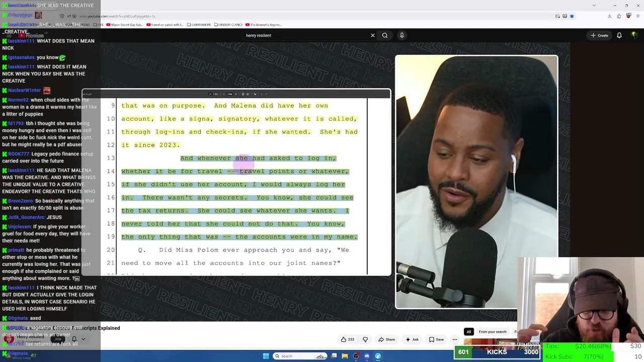The image size is (644, 362).
Task: Open 'Myron Secret Gay Rab...' bookmark
Action: (x=125, y=24)
